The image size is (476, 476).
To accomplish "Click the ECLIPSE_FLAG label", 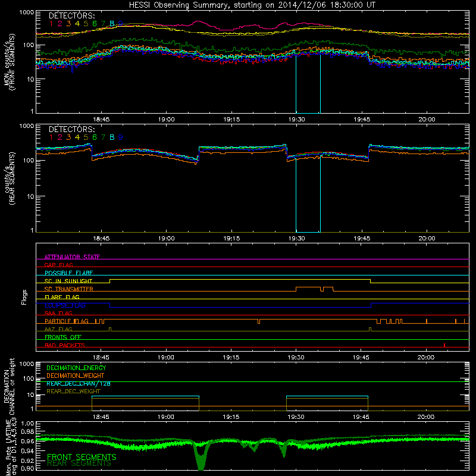I will tap(65, 305).
